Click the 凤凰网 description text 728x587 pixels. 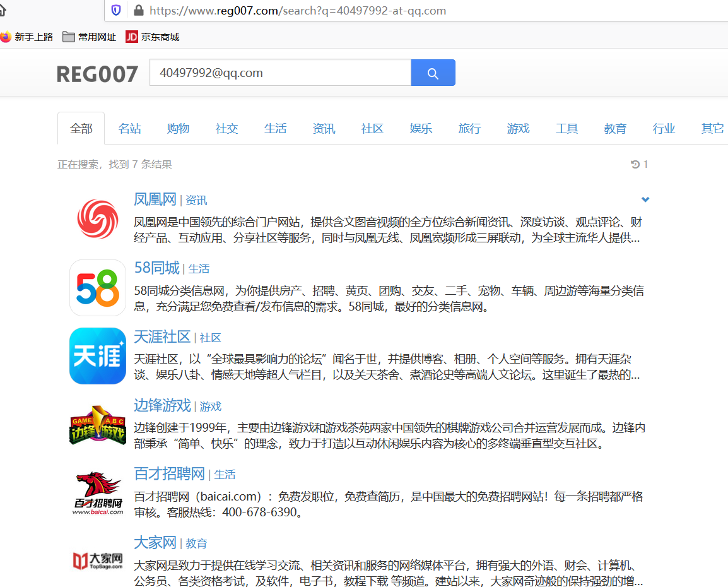coord(388,230)
